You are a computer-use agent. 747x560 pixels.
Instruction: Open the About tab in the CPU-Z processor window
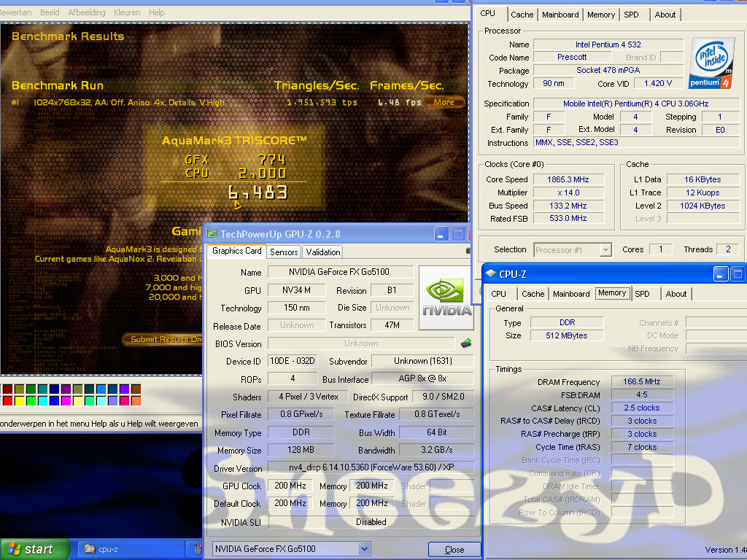(x=665, y=15)
